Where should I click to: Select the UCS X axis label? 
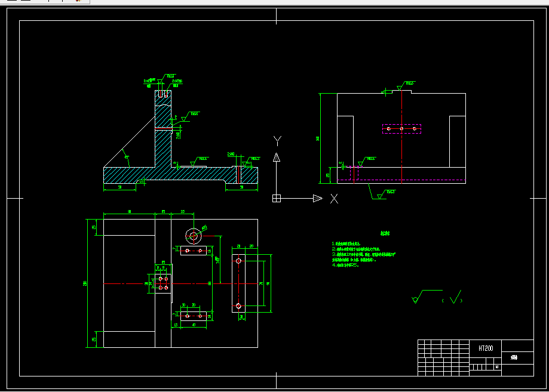tap(334, 199)
